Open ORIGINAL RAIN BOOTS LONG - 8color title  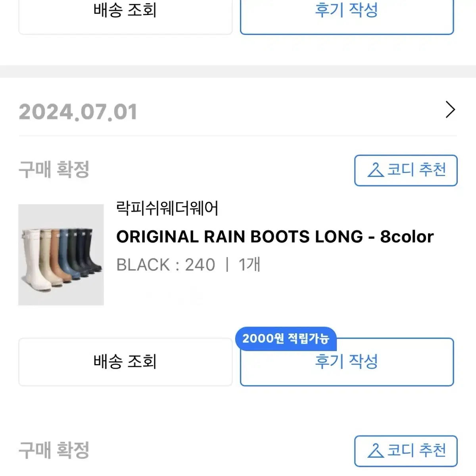[x=275, y=237]
